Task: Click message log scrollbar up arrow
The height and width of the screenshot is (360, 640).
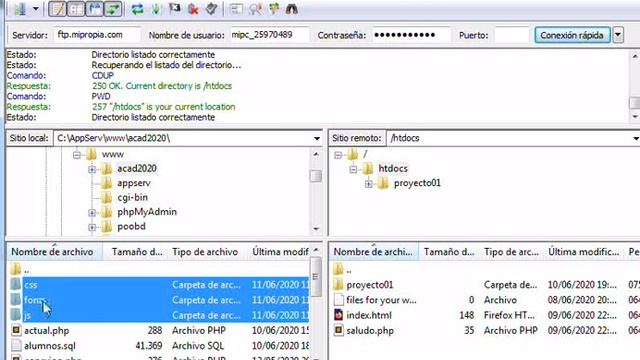Action: tap(635, 56)
